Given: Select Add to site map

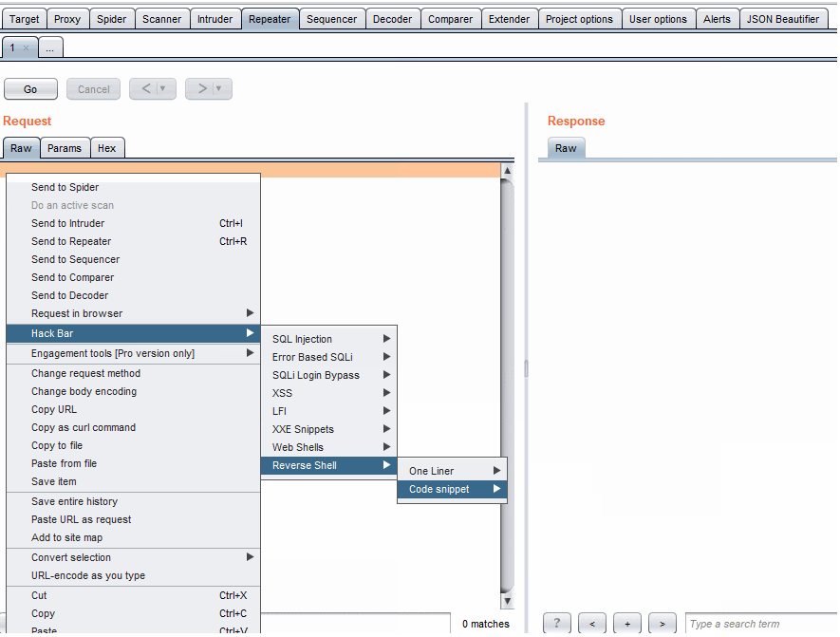Looking at the screenshot, I should coord(134,538).
